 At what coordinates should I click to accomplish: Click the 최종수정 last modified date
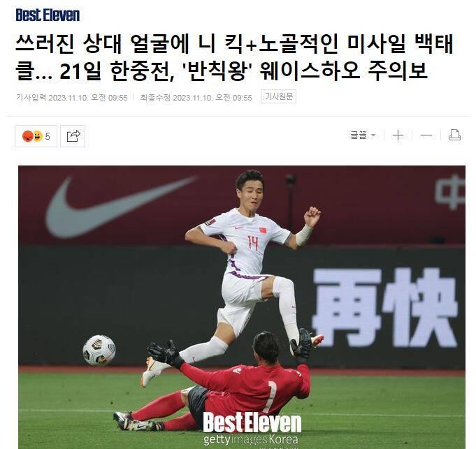(x=196, y=98)
